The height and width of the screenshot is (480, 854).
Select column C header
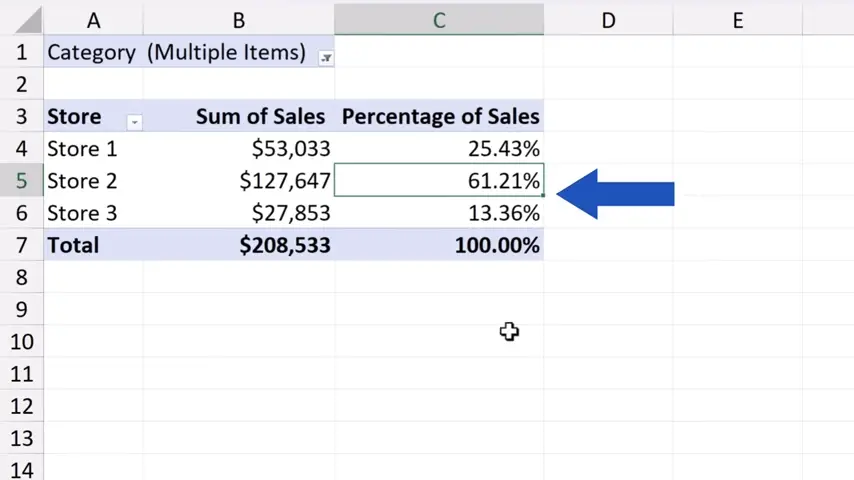(x=438, y=20)
